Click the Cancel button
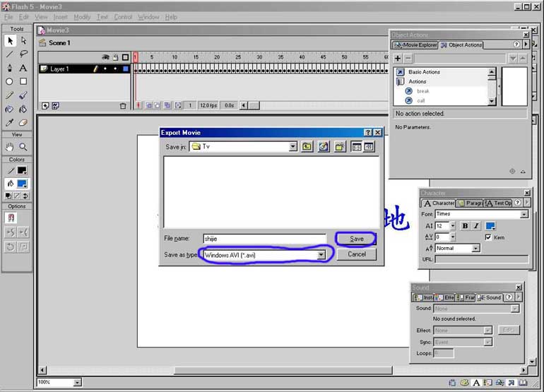Screen dimensions: 544x392 (356, 254)
